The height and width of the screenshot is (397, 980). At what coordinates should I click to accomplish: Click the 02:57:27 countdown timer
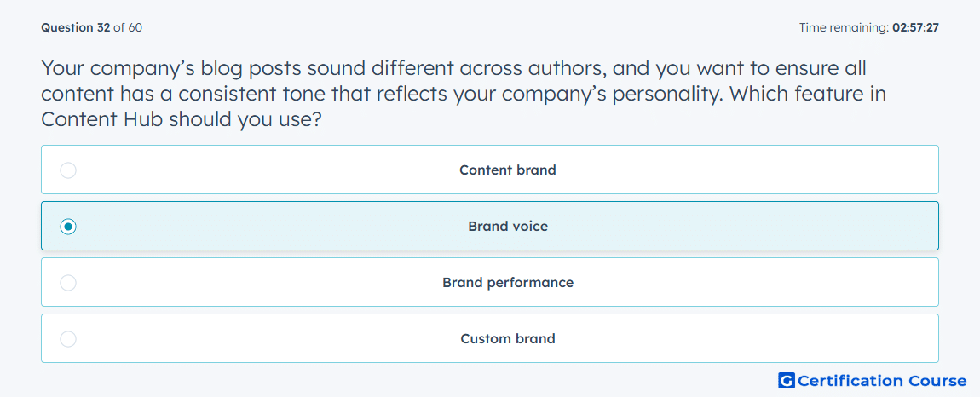coord(915,27)
